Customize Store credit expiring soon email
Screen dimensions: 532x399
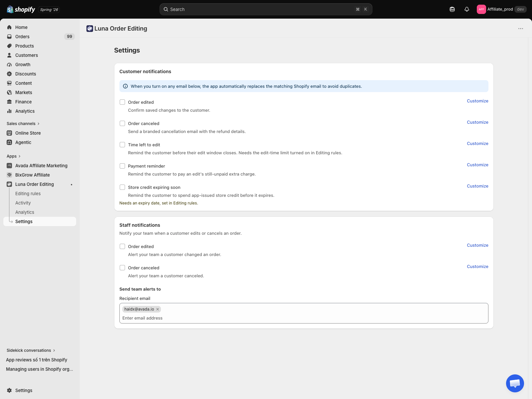477,186
